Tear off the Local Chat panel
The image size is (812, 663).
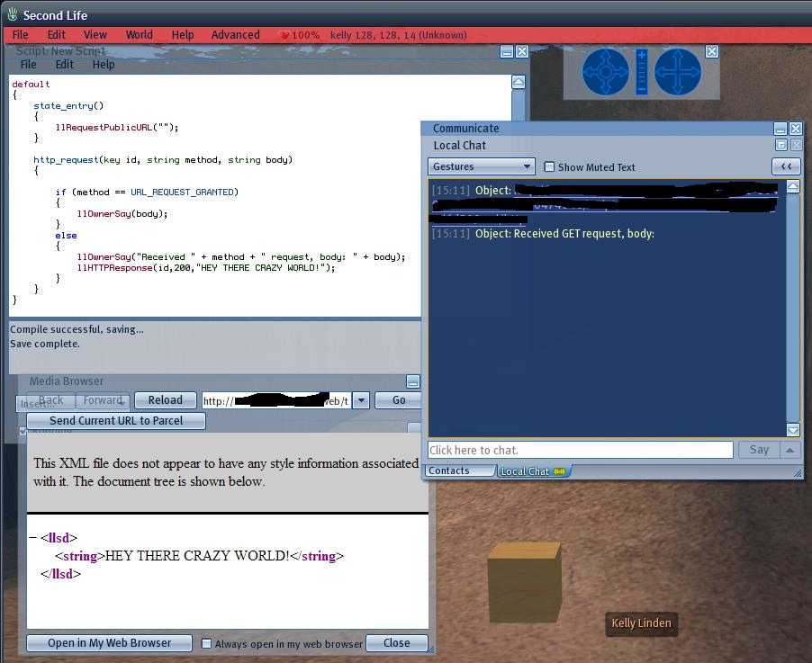(x=781, y=145)
